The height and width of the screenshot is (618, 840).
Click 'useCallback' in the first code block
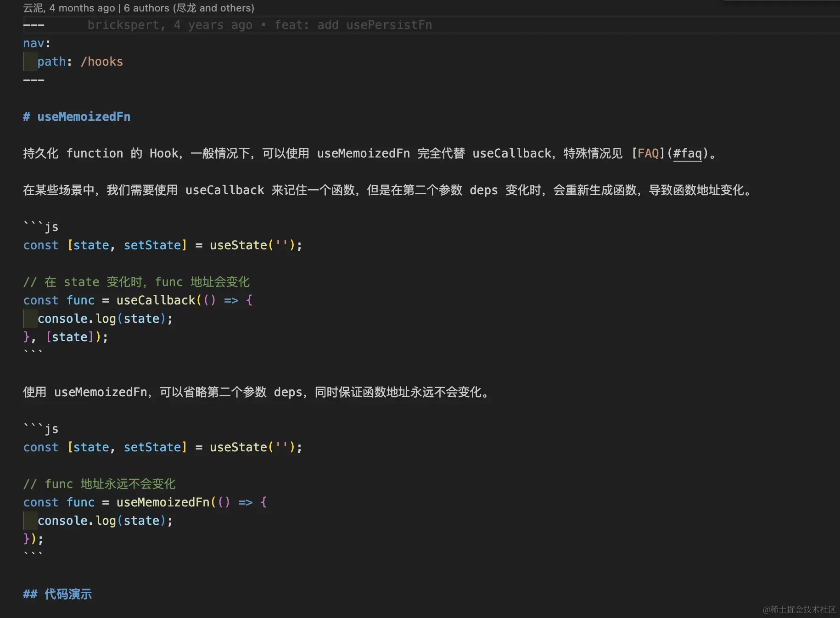(156, 300)
